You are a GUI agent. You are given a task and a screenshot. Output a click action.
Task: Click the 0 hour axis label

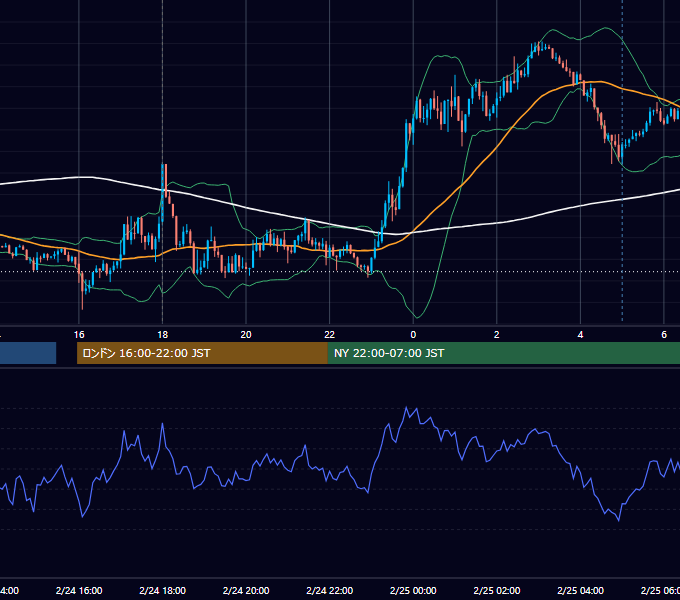[413, 335]
